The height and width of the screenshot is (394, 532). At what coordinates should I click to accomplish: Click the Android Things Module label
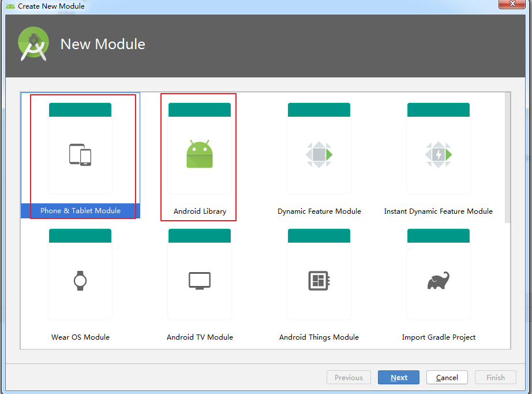[x=319, y=337]
